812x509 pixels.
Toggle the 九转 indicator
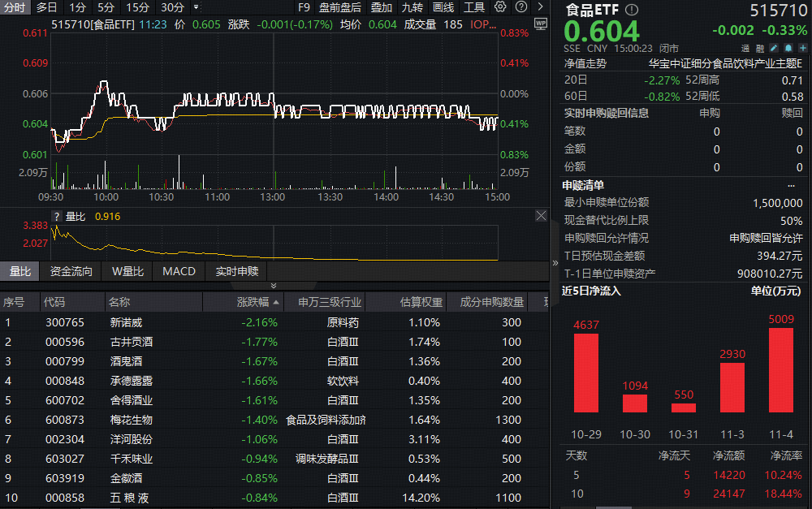tap(412, 7)
